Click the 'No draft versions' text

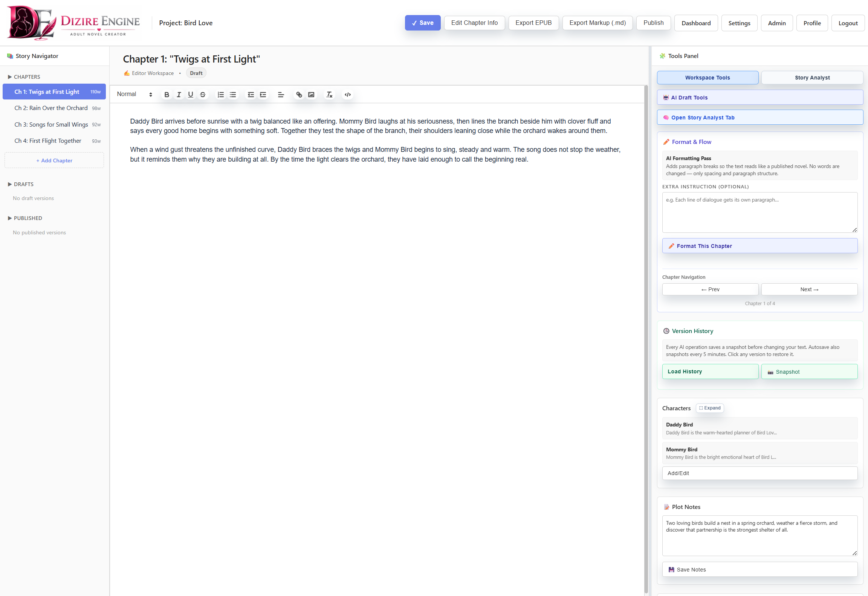pos(33,198)
